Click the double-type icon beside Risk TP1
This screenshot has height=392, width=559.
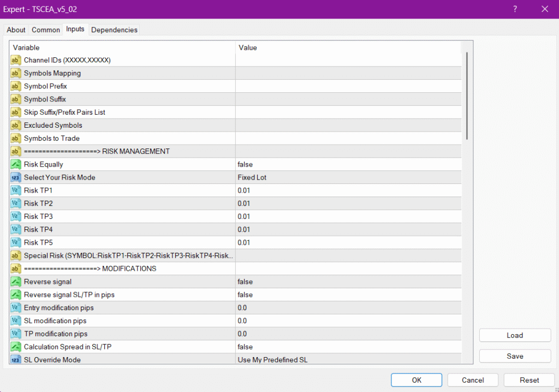[x=16, y=191]
